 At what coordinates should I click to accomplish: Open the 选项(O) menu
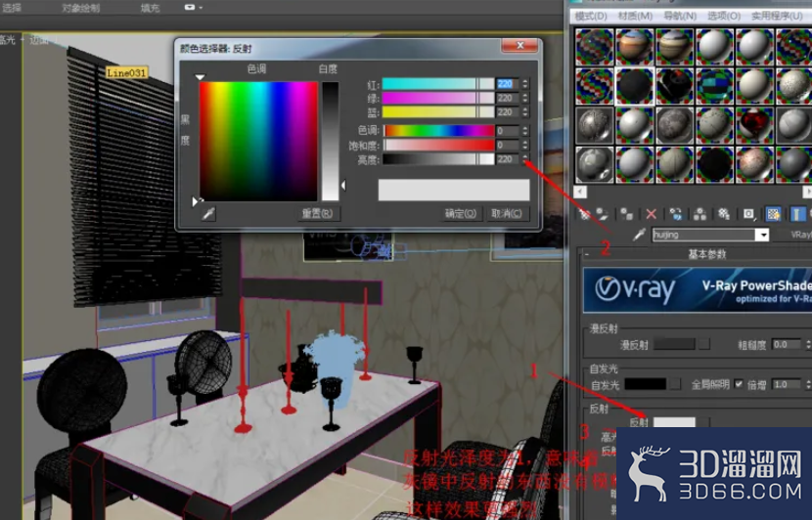click(x=724, y=16)
